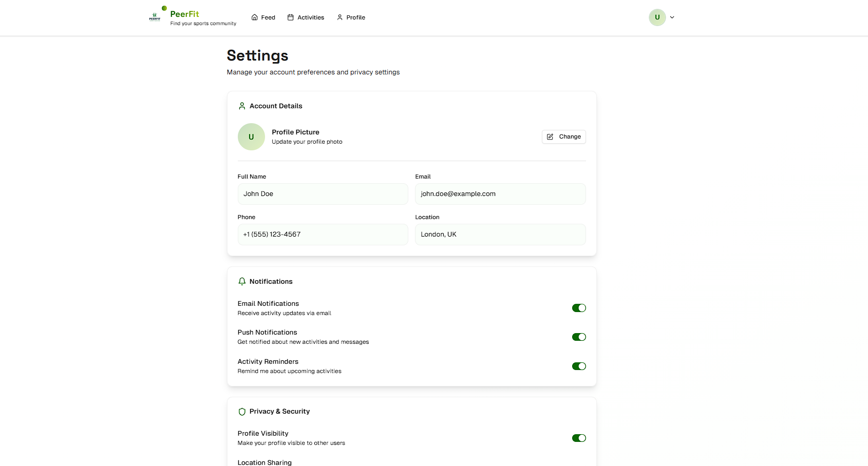Click into the Full Name field

323,194
